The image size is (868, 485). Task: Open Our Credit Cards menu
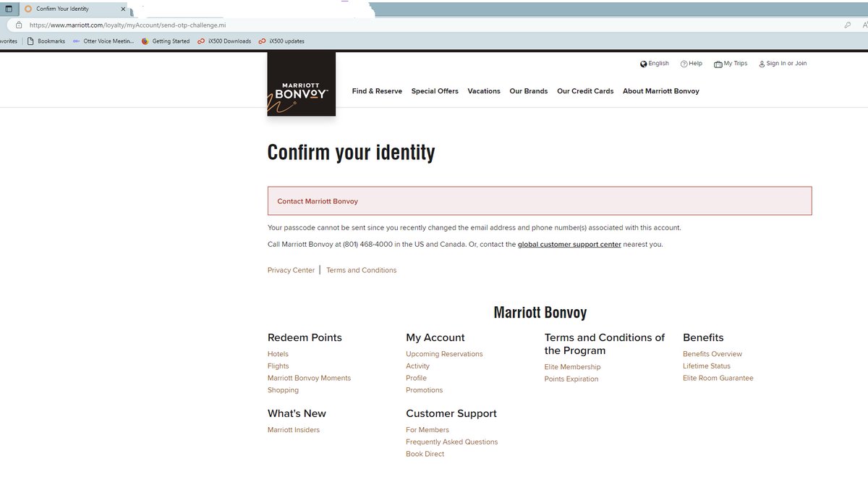pyautogui.click(x=585, y=91)
